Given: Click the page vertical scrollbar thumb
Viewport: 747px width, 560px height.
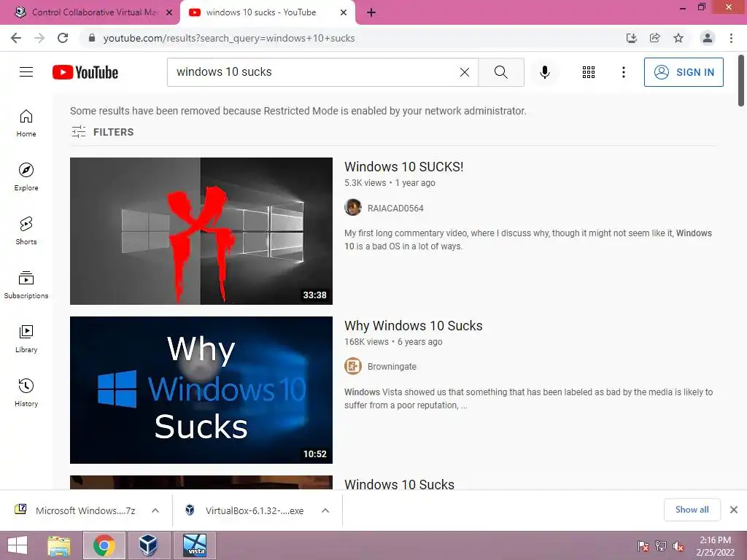Looking at the screenshot, I should pyautogui.click(x=741, y=81).
